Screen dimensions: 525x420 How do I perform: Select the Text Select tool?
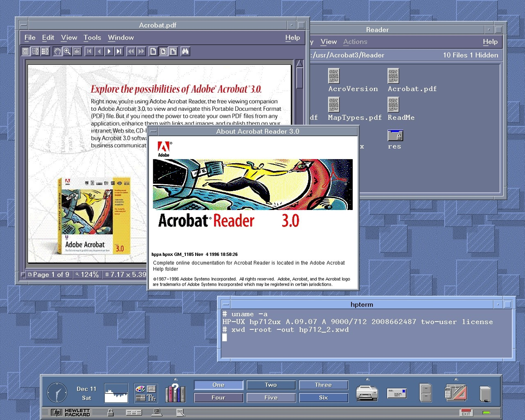click(x=77, y=51)
